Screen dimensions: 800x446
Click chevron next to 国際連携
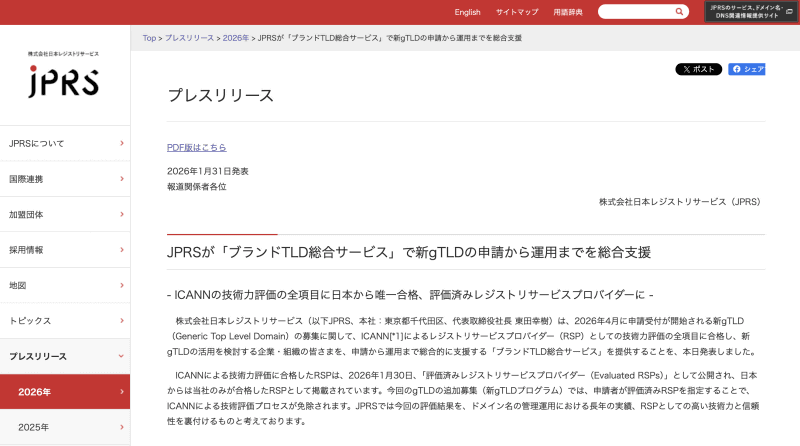pos(121,179)
